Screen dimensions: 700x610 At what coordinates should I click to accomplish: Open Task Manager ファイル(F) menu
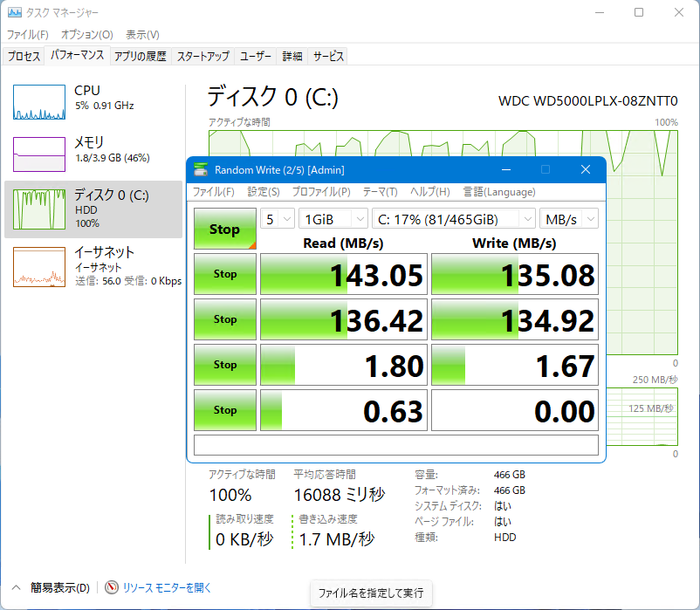28,34
